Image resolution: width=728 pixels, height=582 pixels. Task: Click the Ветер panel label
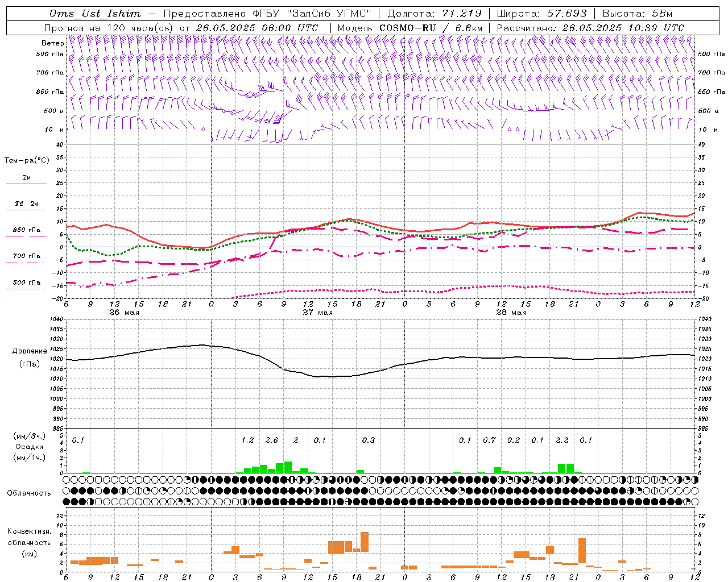tap(52, 43)
